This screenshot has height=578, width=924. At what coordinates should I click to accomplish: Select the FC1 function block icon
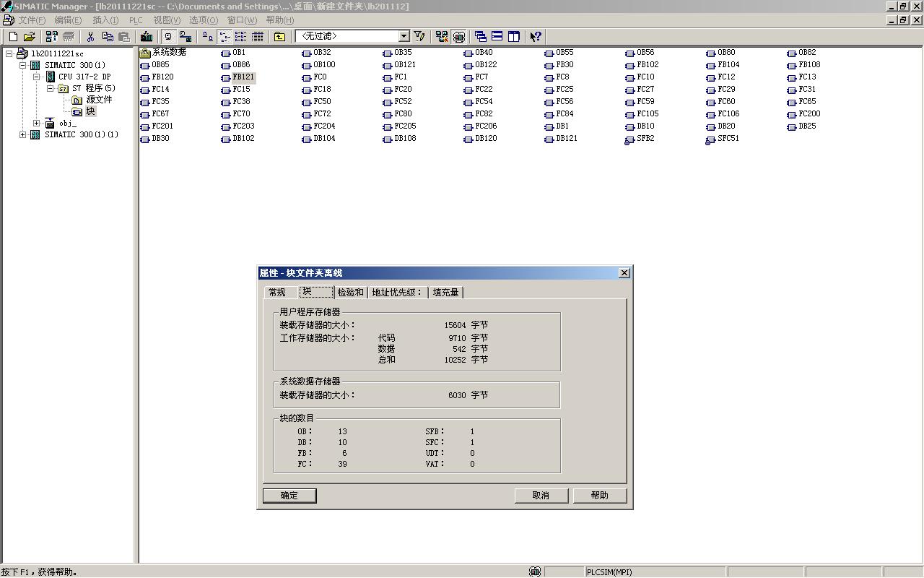(395, 77)
